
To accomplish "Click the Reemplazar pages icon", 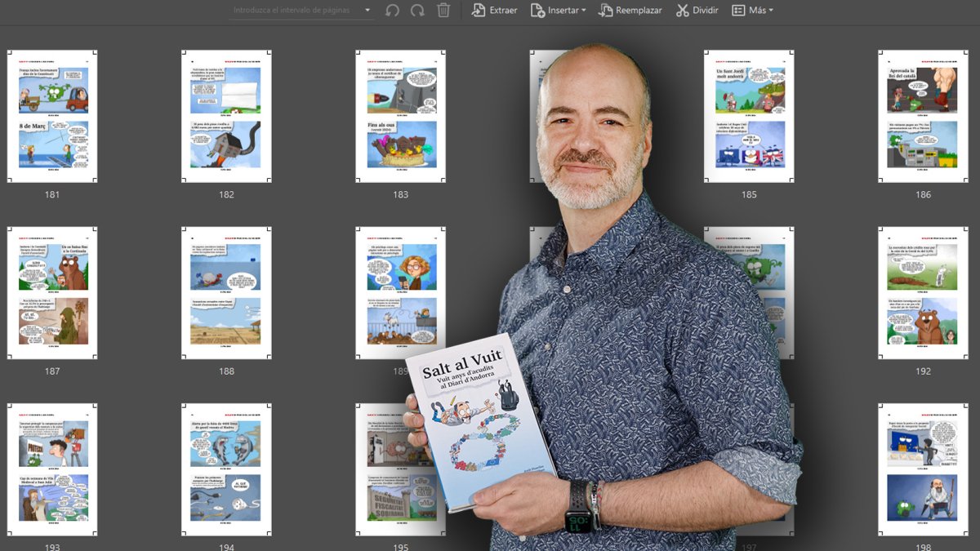I will point(605,11).
